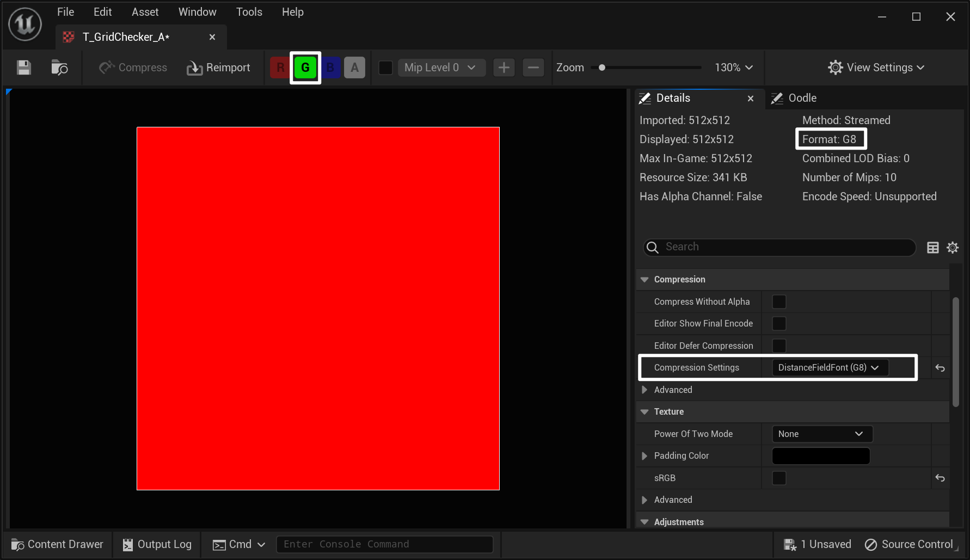The image size is (970, 560).
Task: Click the Browse to asset in Content Browser icon
Action: pos(59,67)
